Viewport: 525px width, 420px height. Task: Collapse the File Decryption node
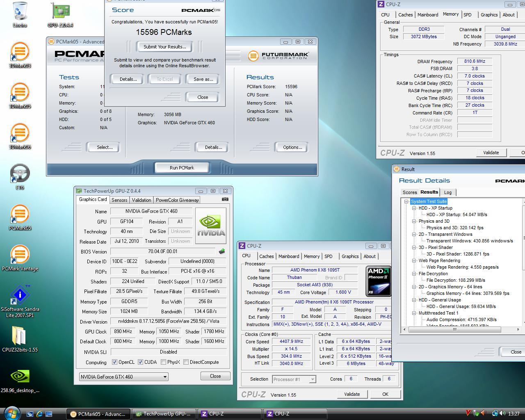click(x=414, y=274)
